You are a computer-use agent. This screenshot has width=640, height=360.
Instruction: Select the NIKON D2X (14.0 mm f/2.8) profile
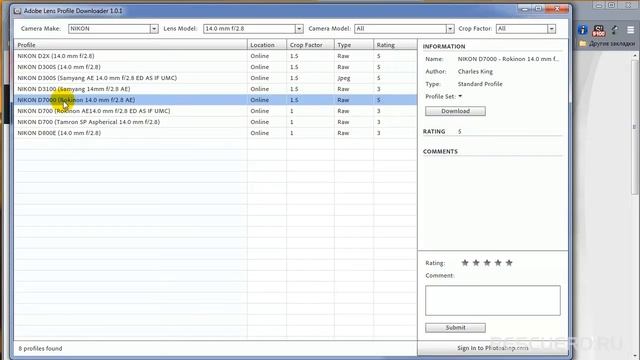216,56
